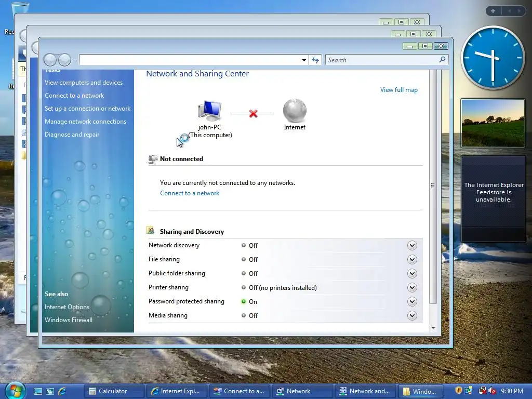532x399 pixels.
Task: Click the Search input field
Action: point(387,60)
